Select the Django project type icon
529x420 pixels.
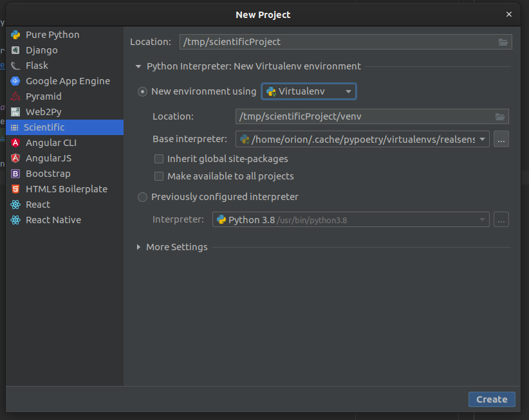click(x=15, y=50)
